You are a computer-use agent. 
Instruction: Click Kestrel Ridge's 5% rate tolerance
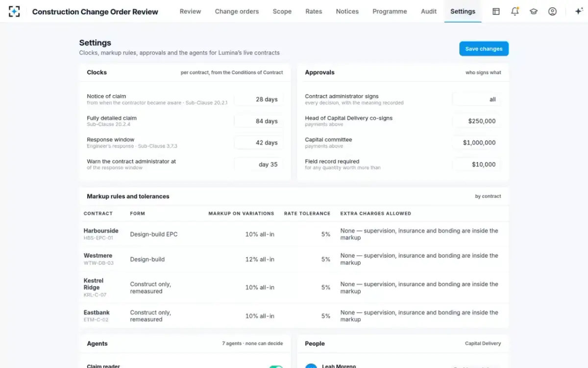point(326,288)
